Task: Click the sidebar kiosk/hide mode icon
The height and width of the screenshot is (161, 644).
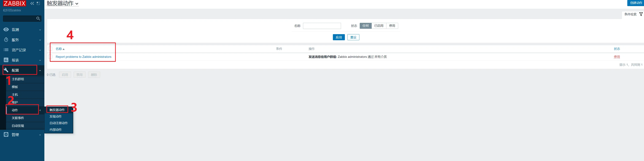Action: (x=38, y=3)
